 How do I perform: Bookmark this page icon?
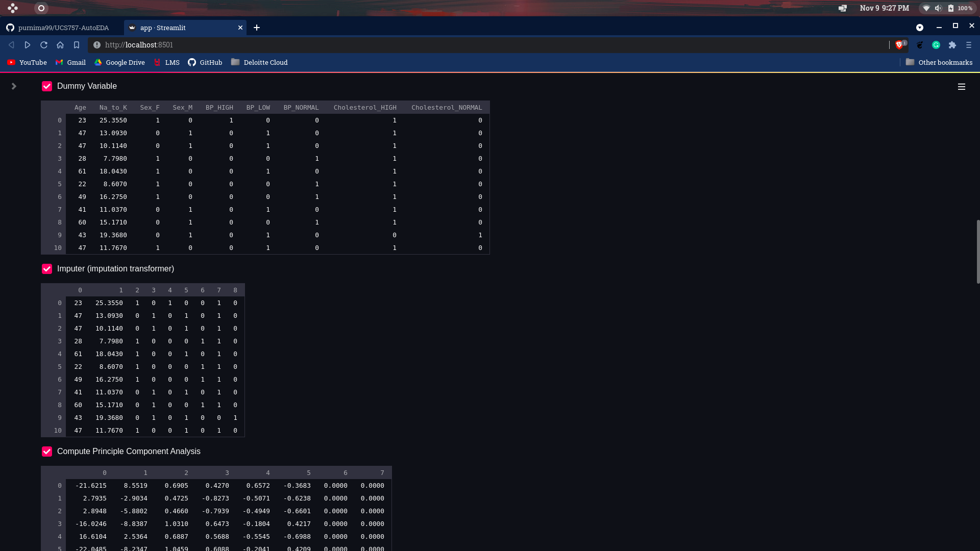77,45
